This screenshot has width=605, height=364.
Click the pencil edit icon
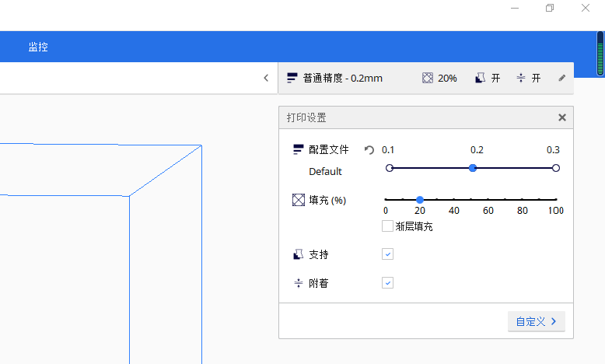tap(562, 78)
